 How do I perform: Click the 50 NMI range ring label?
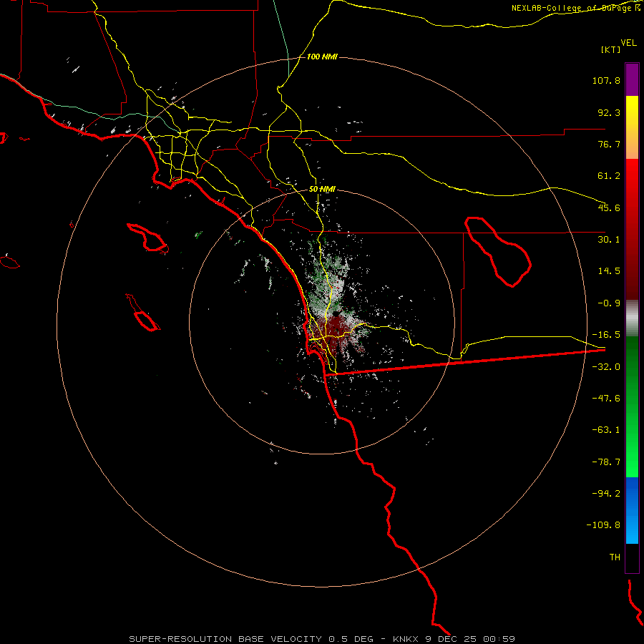322,190
